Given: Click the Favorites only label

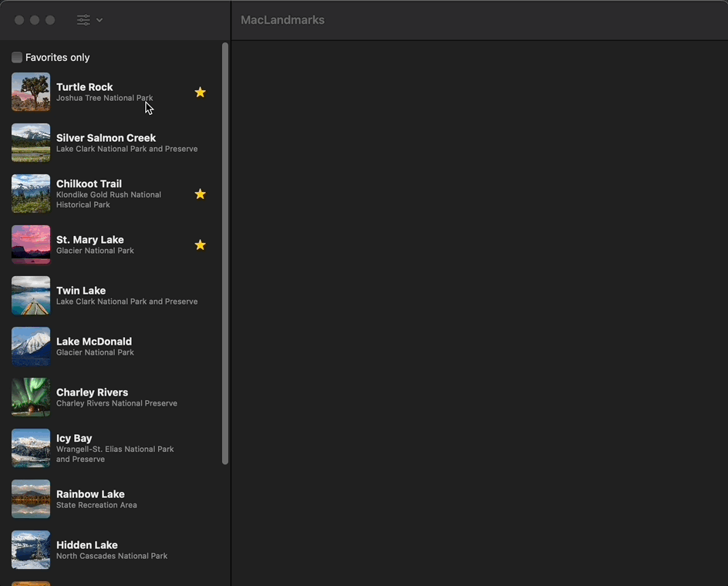Looking at the screenshot, I should 58,58.
